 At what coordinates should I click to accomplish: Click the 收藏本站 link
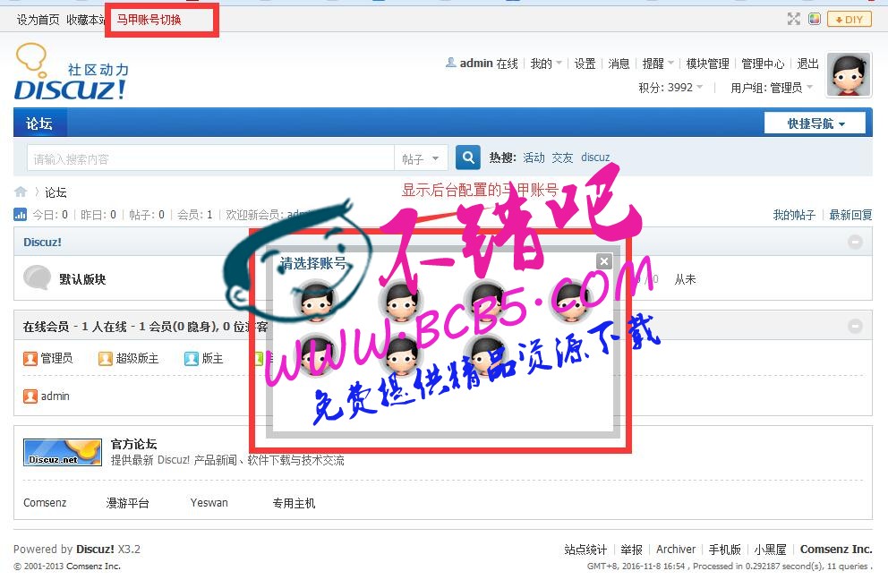tap(86, 20)
